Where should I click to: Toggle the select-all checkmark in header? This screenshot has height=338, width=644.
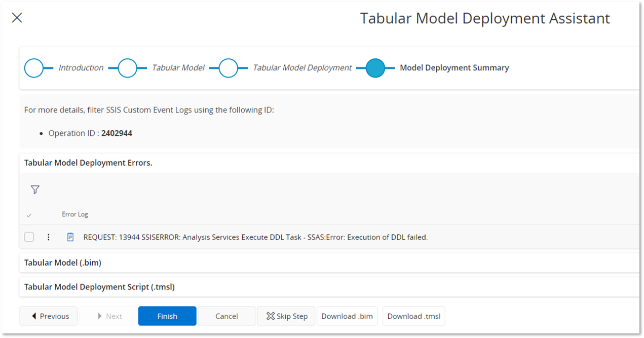pos(29,215)
